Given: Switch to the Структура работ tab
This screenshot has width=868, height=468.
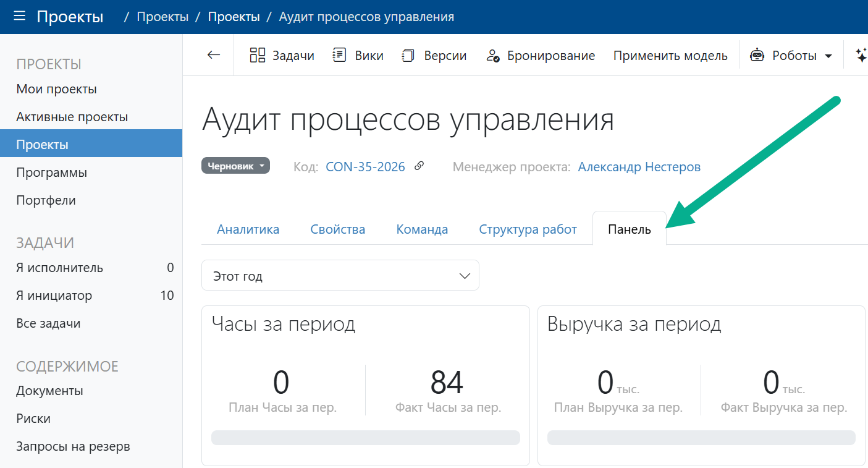Looking at the screenshot, I should tap(528, 229).
